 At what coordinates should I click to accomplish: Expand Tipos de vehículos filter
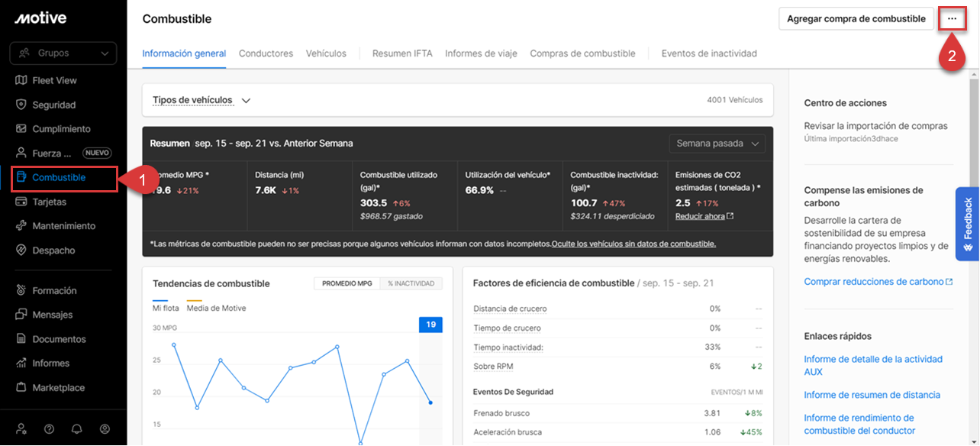(201, 100)
